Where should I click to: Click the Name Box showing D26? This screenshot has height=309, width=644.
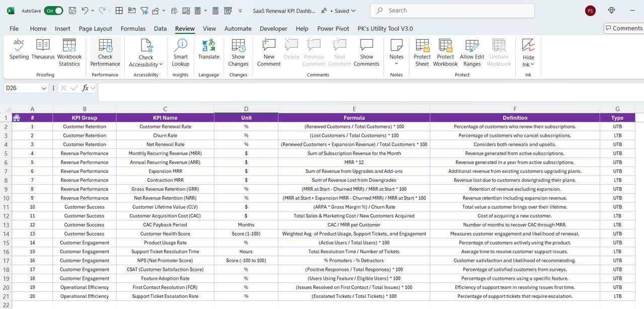coord(22,88)
